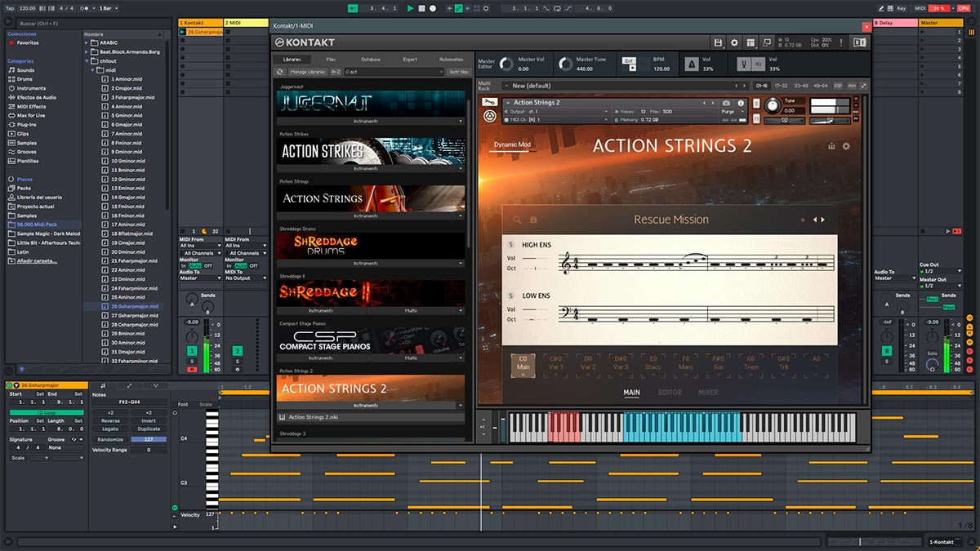Search themes with the magnifier icon
The image size is (980, 551).
pos(517,220)
